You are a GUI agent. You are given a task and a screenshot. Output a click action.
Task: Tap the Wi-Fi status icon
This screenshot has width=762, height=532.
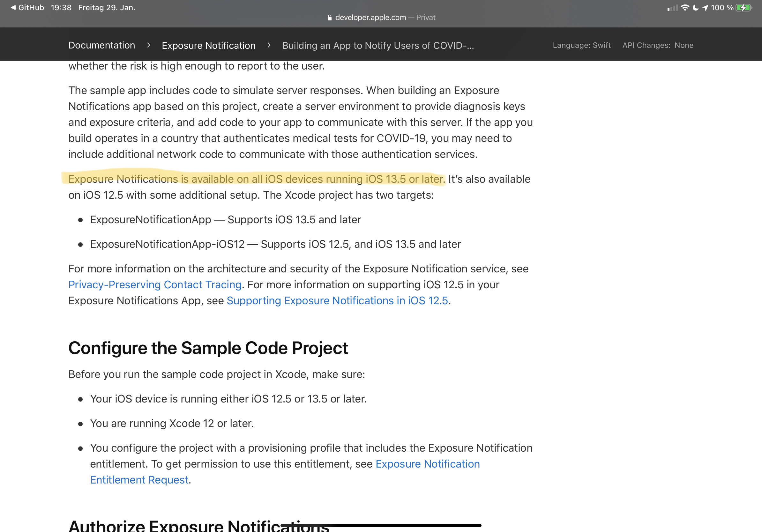(684, 8)
